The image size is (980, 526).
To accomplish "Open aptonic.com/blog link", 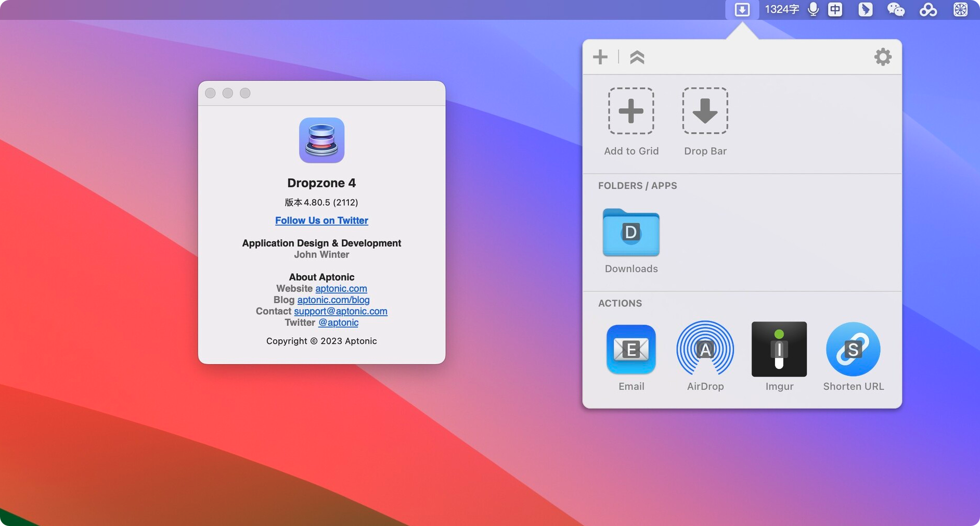I will click(333, 300).
